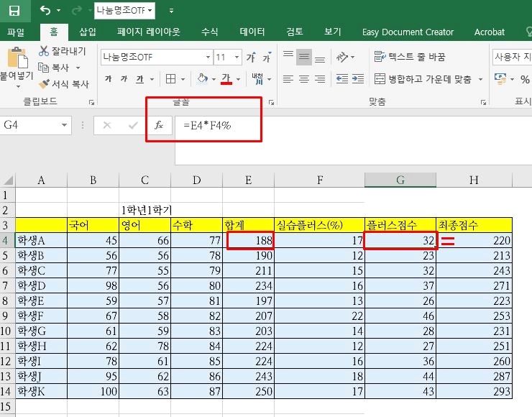Switch to the Data (데이터) tab

252,32
